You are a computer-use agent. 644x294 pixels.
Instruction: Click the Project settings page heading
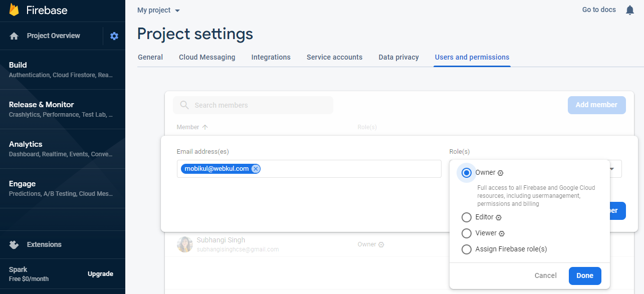195,34
